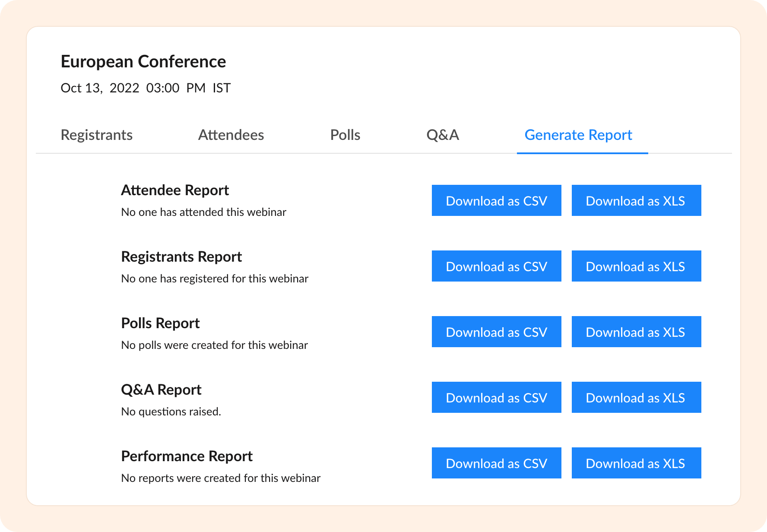
Task: Select the Attendee Report heading
Action: click(175, 190)
